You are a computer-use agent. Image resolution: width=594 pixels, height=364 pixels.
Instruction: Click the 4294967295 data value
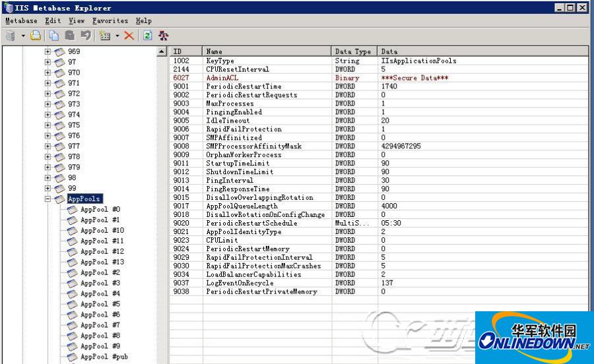(401, 146)
